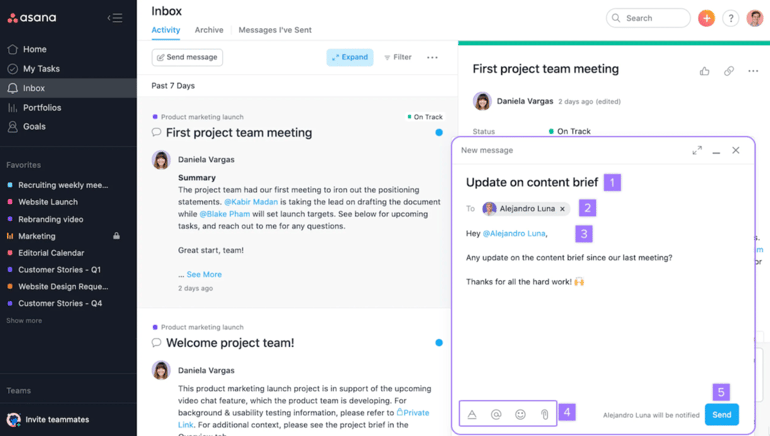Click the On Track status in detail pane

click(x=570, y=131)
